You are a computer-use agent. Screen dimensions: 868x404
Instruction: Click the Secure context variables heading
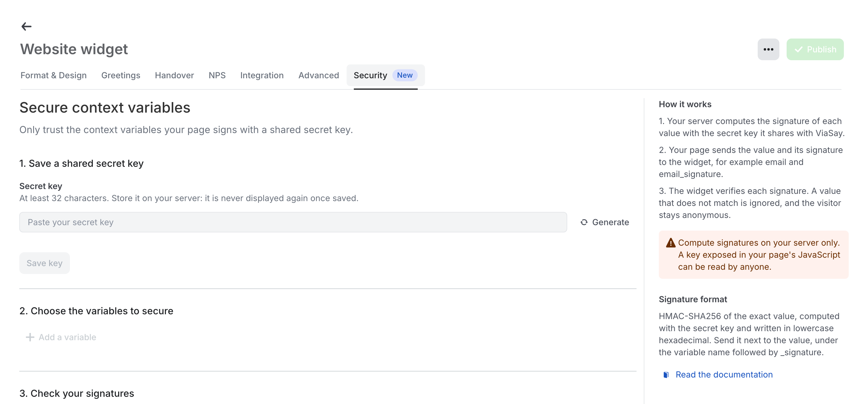pos(105,108)
